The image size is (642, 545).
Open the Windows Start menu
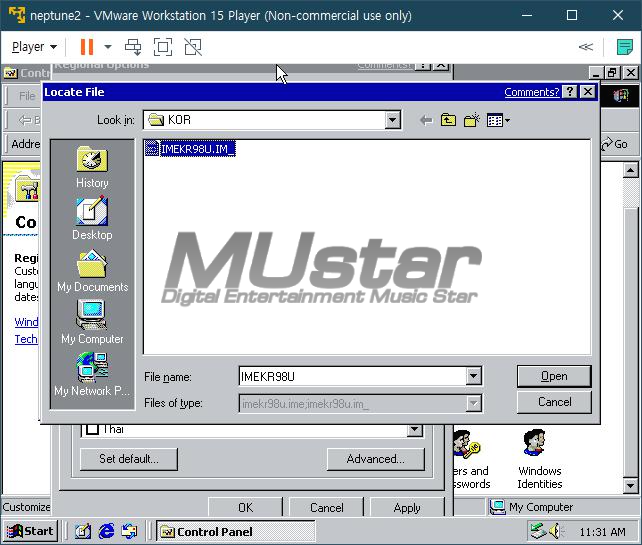31,531
